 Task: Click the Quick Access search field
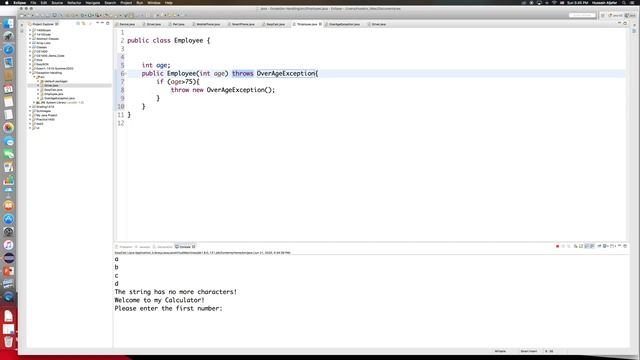582,15
